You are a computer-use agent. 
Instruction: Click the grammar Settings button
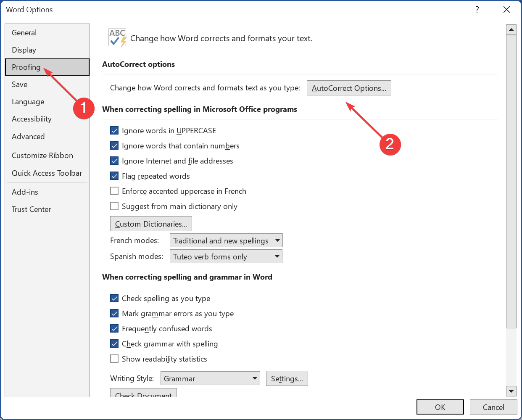[287, 378]
